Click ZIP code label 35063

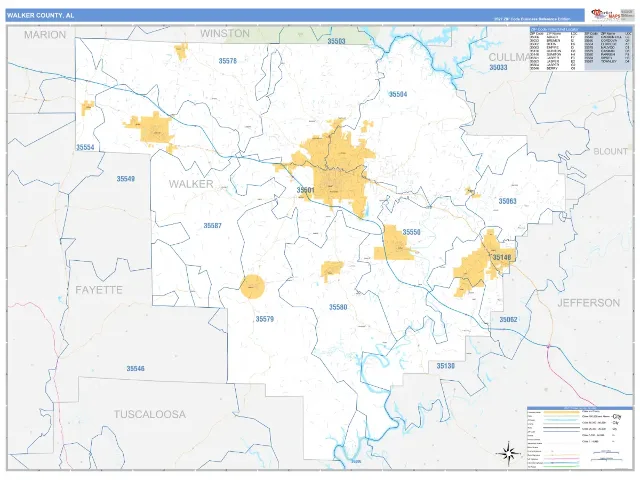507,201
